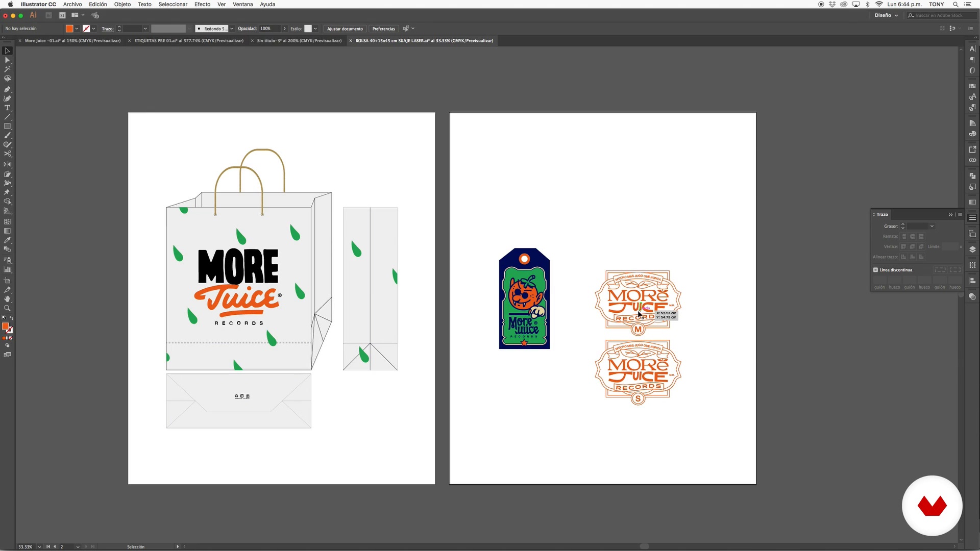Reset to default fill and stroke
The image size is (980, 551).
click(x=4, y=318)
